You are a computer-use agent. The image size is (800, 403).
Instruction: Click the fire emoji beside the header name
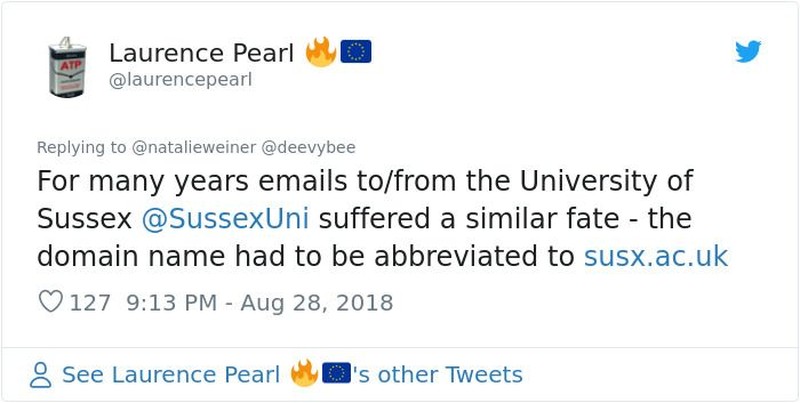pos(321,52)
